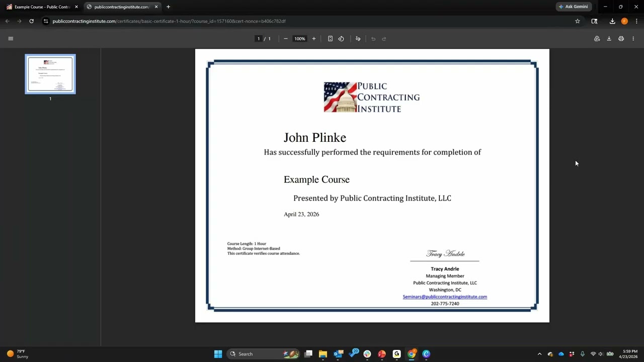Click the zoom percentage field showing 100%

pyautogui.click(x=300, y=39)
